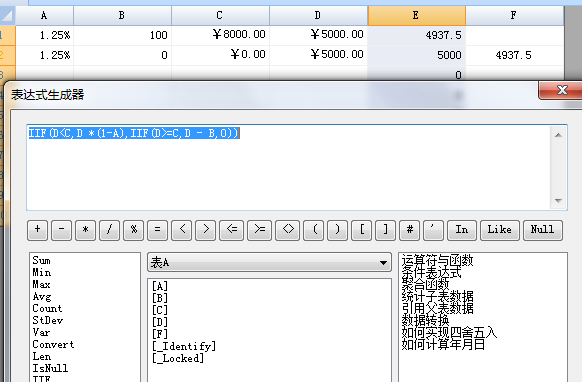This screenshot has height=382, width=582.
Task: Choose the [_Locked] field
Action: (178, 358)
